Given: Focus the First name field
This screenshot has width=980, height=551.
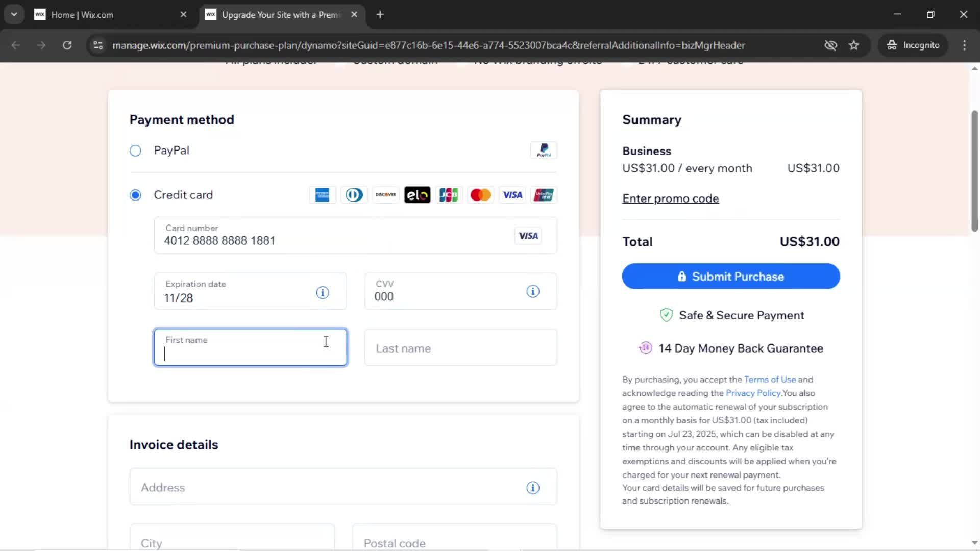Looking at the screenshot, I should pyautogui.click(x=250, y=347).
